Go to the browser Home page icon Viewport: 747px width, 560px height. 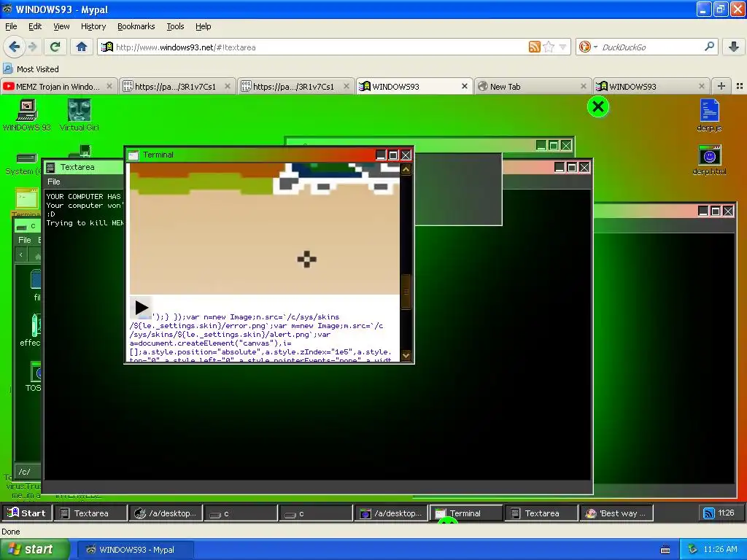tap(82, 47)
